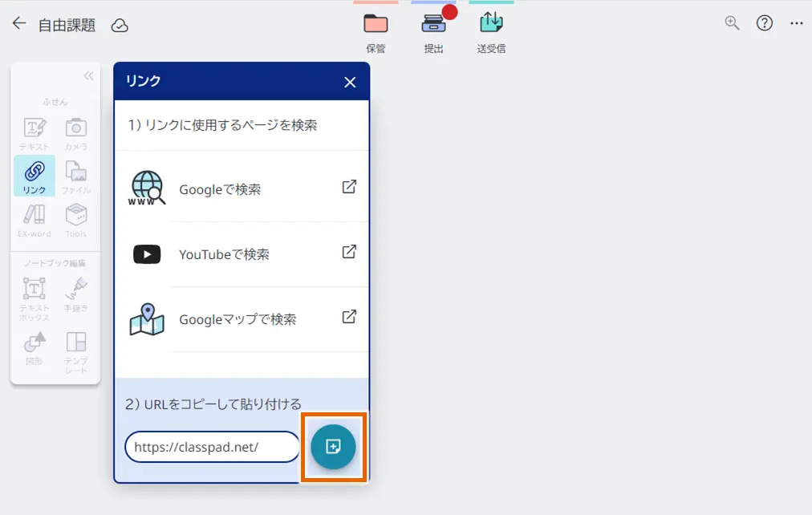Image resolution: width=812 pixels, height=515 pixels.
Task: Open the 提出 submission item
Action: coord(434,28)
